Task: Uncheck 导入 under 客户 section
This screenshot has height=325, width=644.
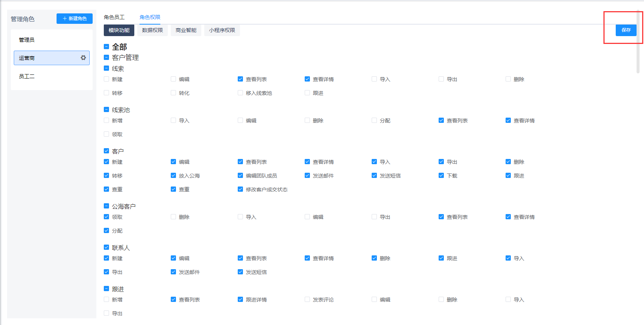Action: coord(374,162)
